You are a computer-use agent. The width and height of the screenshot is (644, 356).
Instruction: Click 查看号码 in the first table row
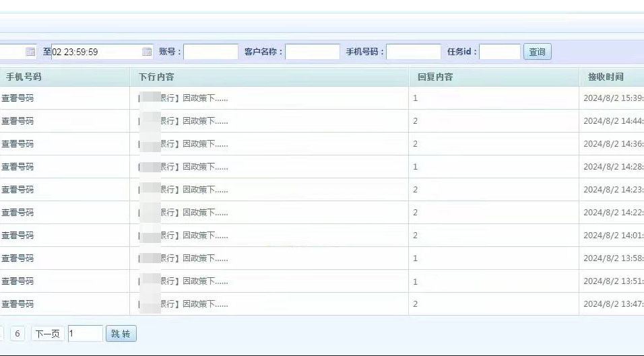pyautogui.click(x=18, y=98)
